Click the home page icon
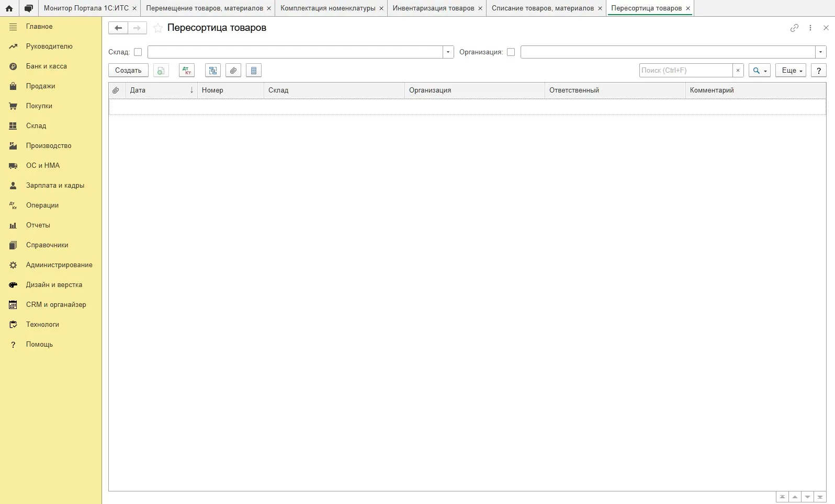 click(9, 8)
